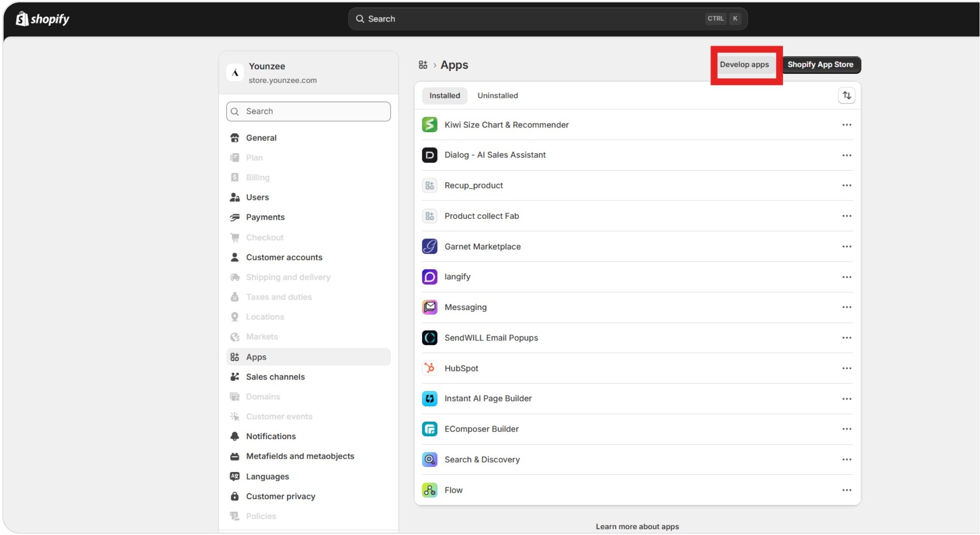
Task: Click the Search & Discovery icon
Action: [429, 459]
